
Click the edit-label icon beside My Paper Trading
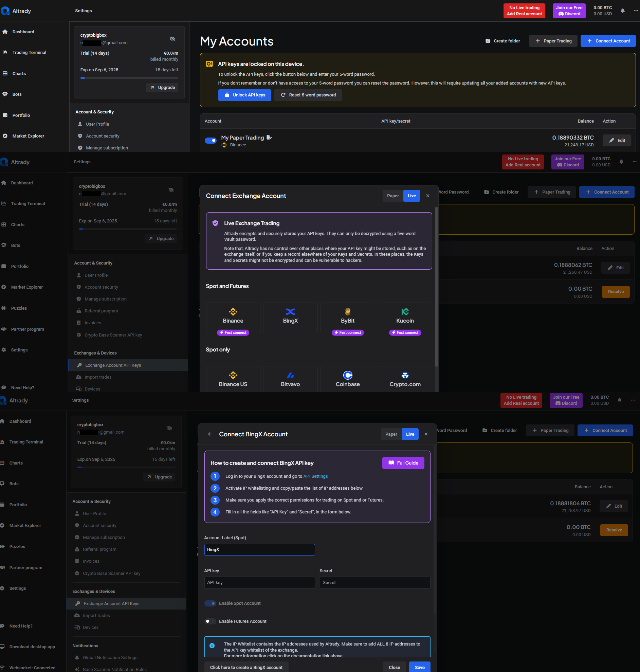tap(269, 138)
